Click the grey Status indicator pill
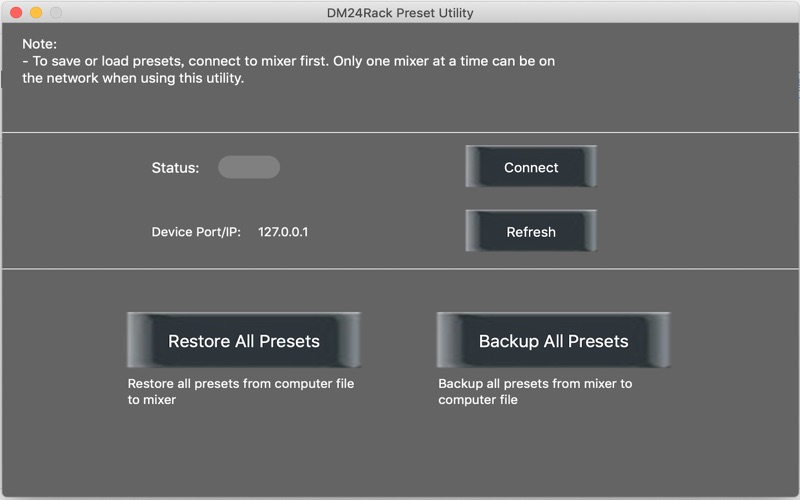The width and height of the screenshot is (800, 500). (x=248, y=167)
